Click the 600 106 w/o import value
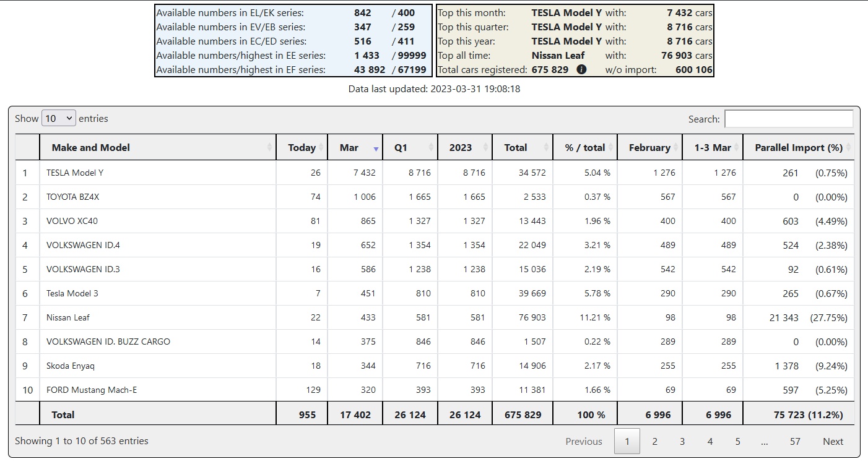Screen dimensions: 868x464 click(x=693, y=70)
